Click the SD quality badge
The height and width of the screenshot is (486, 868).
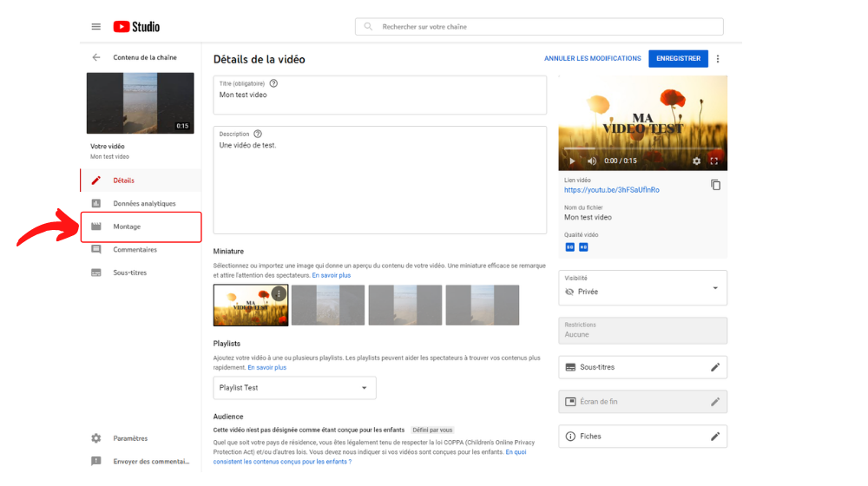tap(569, 246)
